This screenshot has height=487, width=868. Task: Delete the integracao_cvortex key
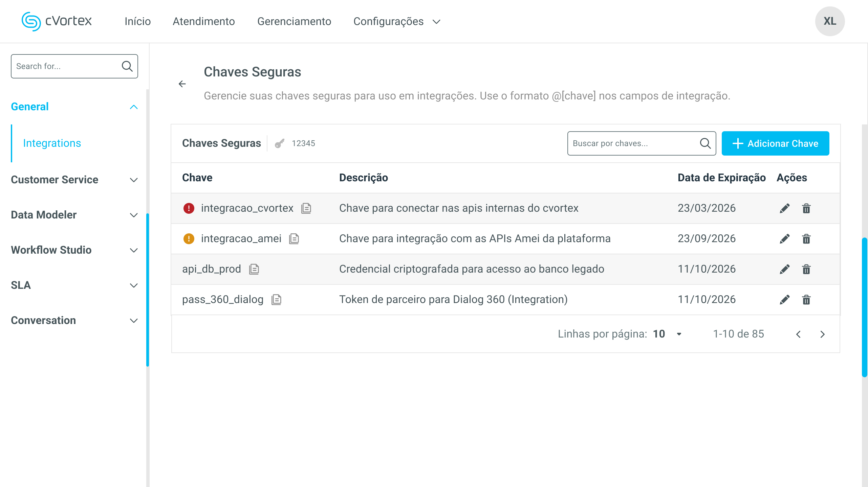tap(806, 208)
